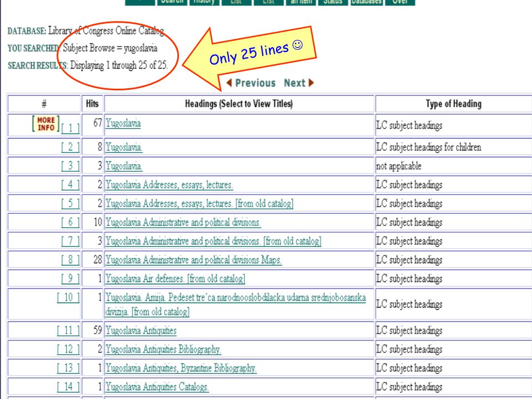
Task: Open 'Yugoslavia Antiquities Catalogs.' heading
Action: tap(157, 386)
